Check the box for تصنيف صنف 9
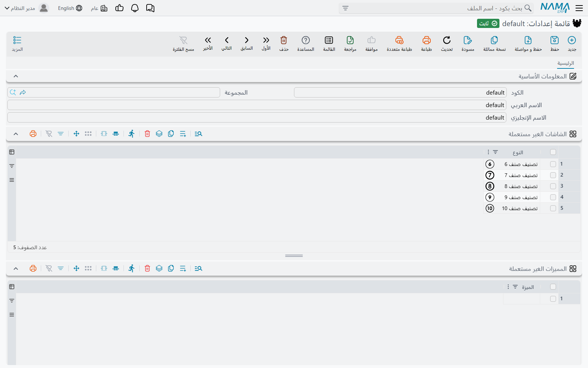This screenshot has width=588, height=368. click(553, 197)
